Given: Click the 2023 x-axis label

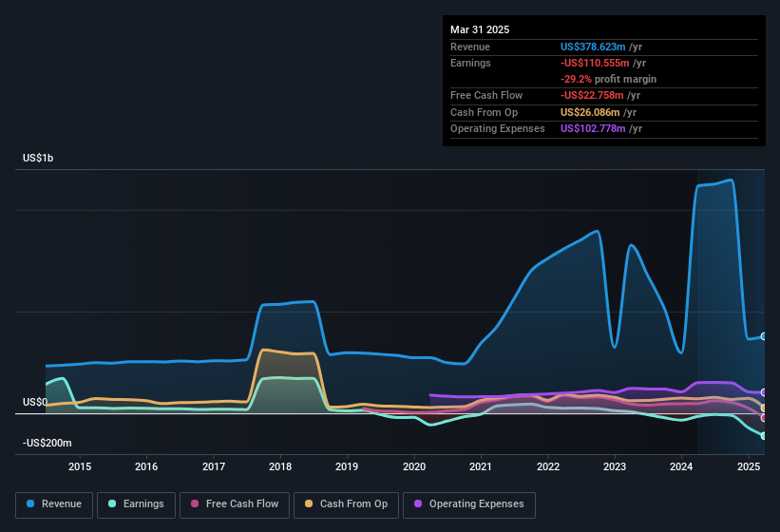Looking at the screenshot, I should coord(615,466).
